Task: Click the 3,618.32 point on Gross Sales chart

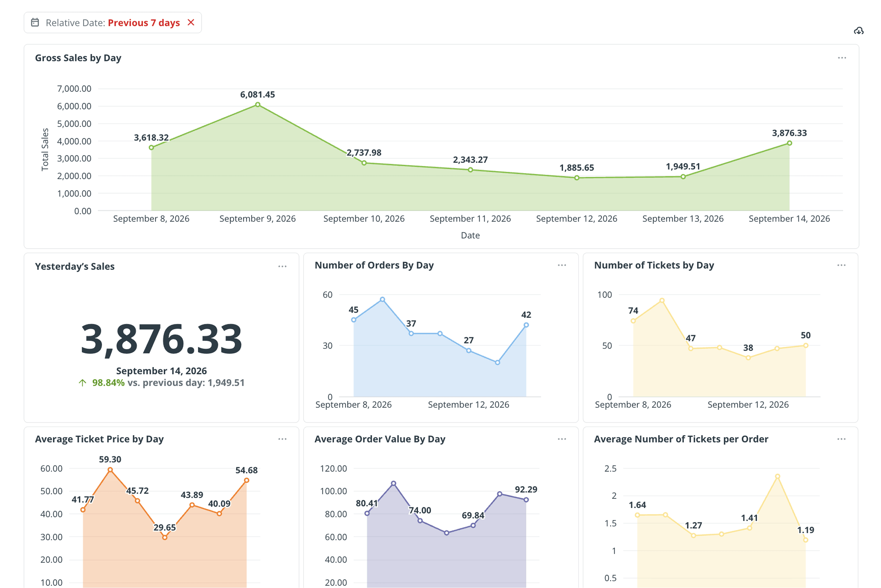Action: click(151, 148)
